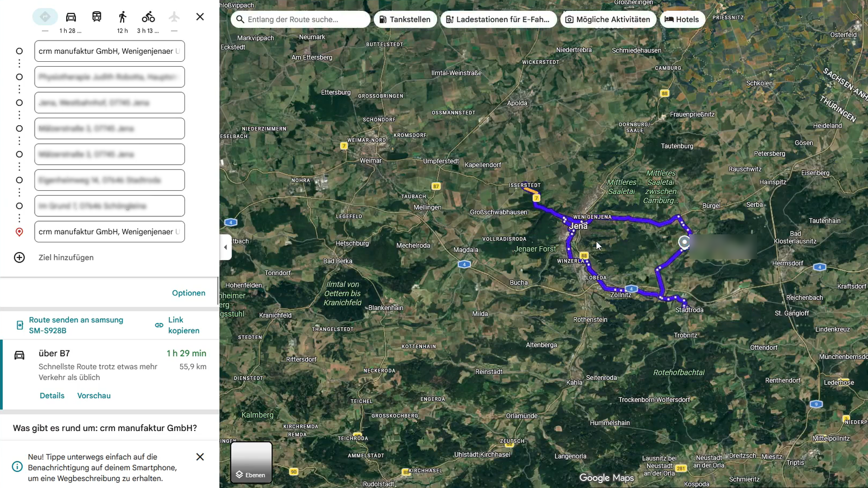Open the Ebenen layers thumbnail
The width and height of the screenshot is (868, 488).
coord(251,462)
